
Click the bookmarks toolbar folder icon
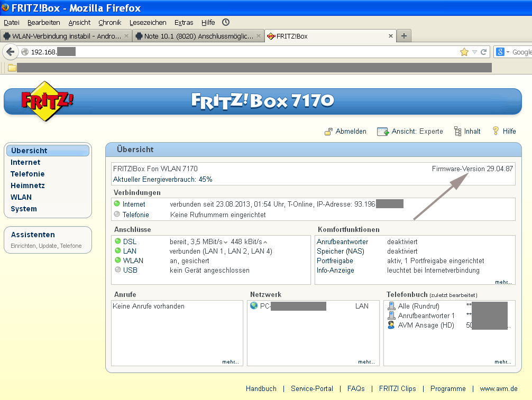[12, 68]
